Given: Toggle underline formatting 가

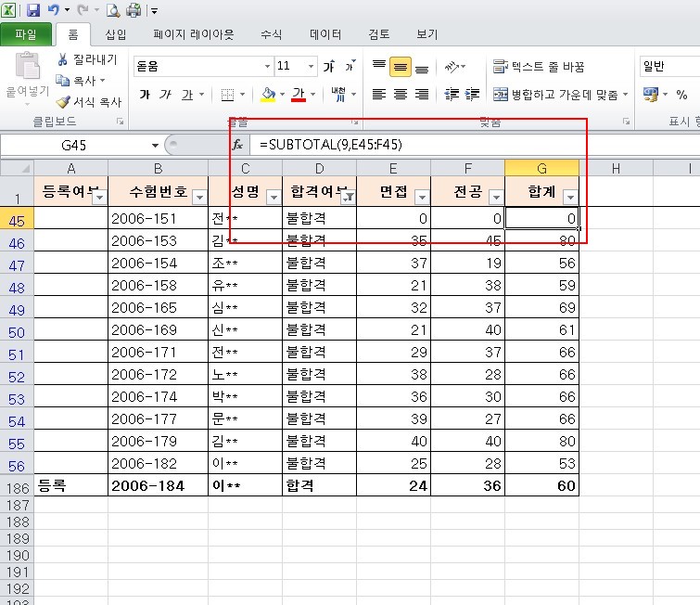Looking at the screenshot, I should (187, 95).
